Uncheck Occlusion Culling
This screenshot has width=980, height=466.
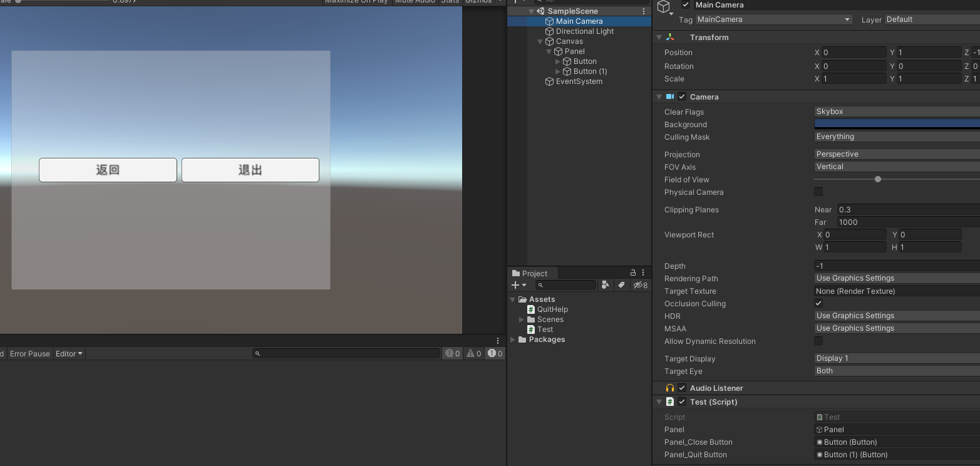[818, 303]
